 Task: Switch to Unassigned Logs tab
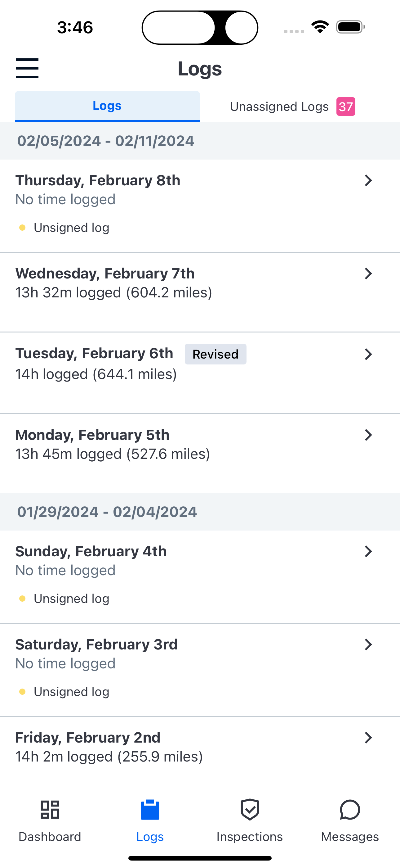point(293,106)
